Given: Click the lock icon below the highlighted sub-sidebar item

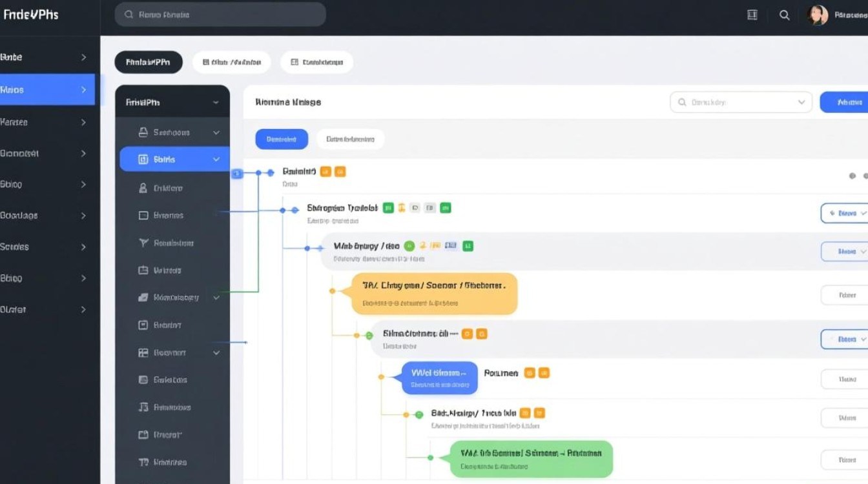Looking at the screenshot, I should click(x=143, y=188).
